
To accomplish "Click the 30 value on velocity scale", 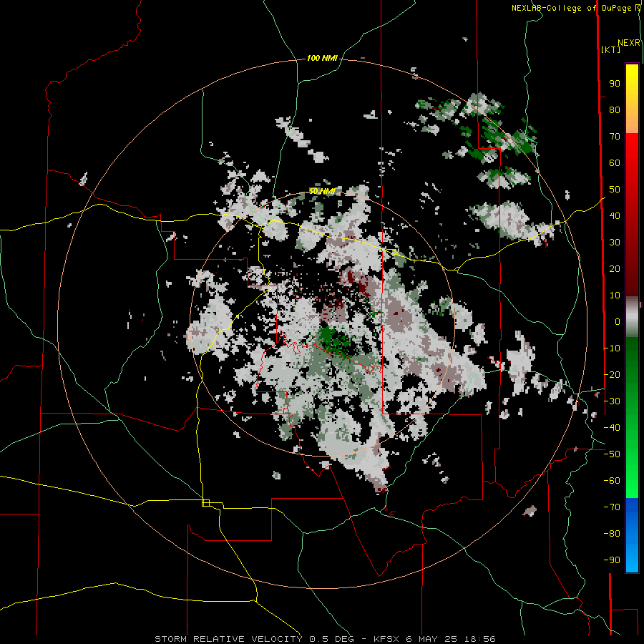I will click(x=615, y=243).
